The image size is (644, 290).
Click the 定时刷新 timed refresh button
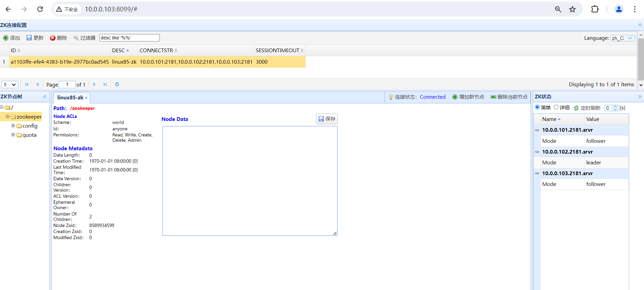(587, 108)
